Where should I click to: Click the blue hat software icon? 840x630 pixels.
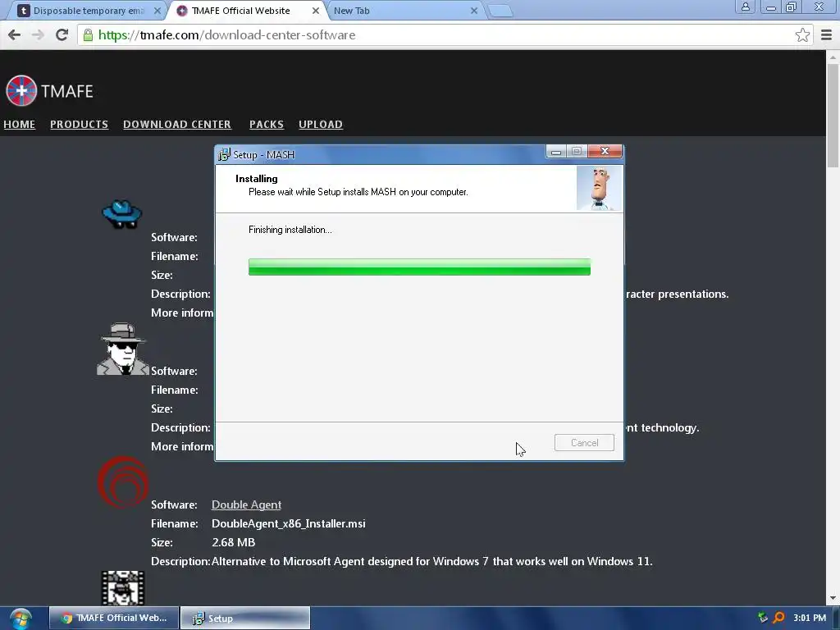122,214
